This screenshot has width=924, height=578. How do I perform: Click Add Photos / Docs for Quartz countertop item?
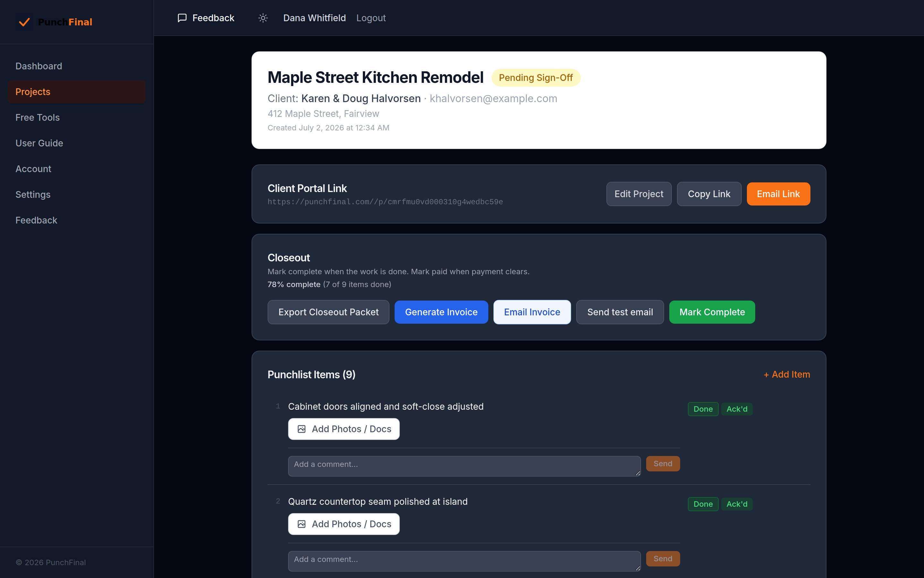344,524
